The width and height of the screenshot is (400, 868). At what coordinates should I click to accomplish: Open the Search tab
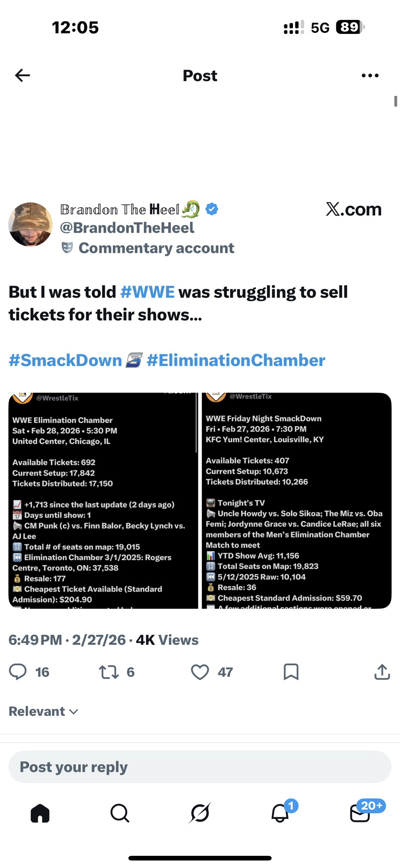tap(120, 813)
